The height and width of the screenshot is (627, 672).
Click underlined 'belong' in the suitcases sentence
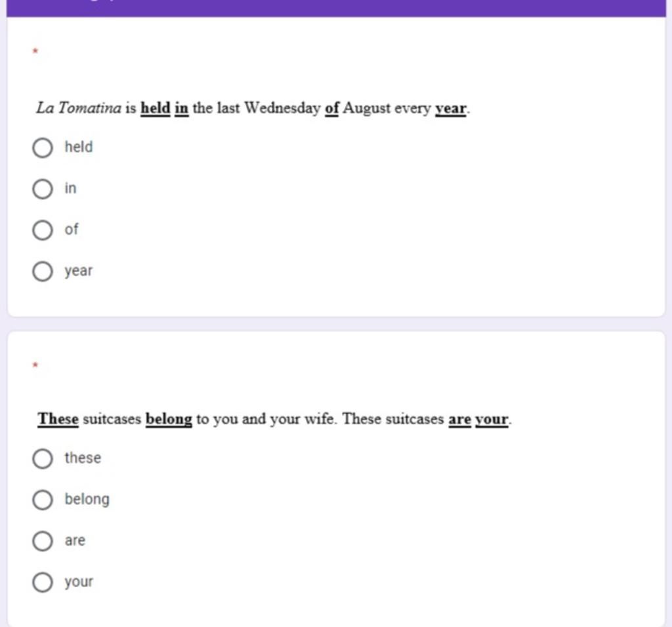169,419
